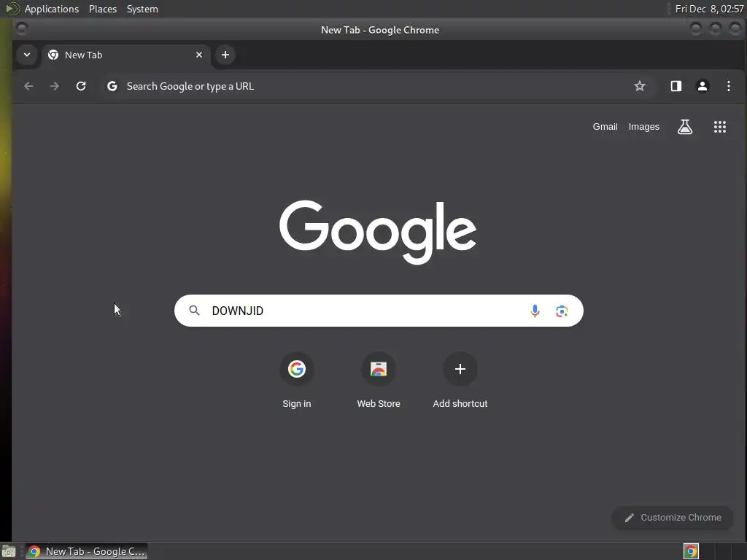
Task: Select the New Tab tab
Action: point(125,55)
